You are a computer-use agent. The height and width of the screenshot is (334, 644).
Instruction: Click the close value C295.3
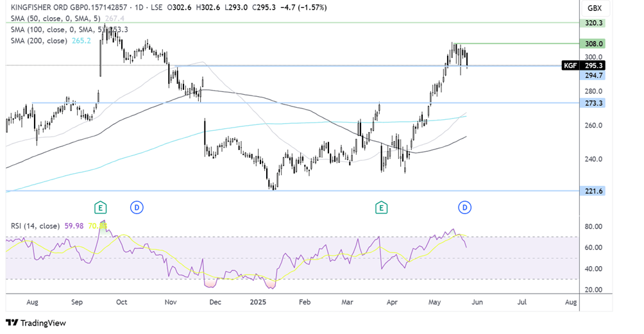(x=264, y=8)
